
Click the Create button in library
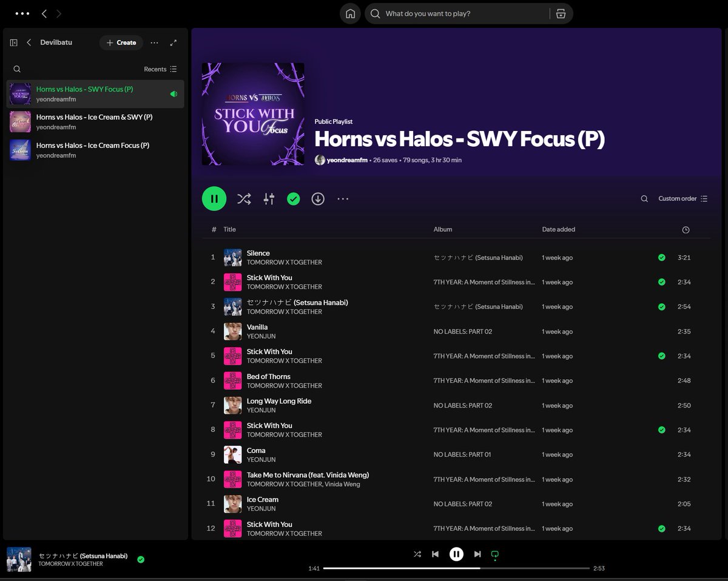coord(121,42)
